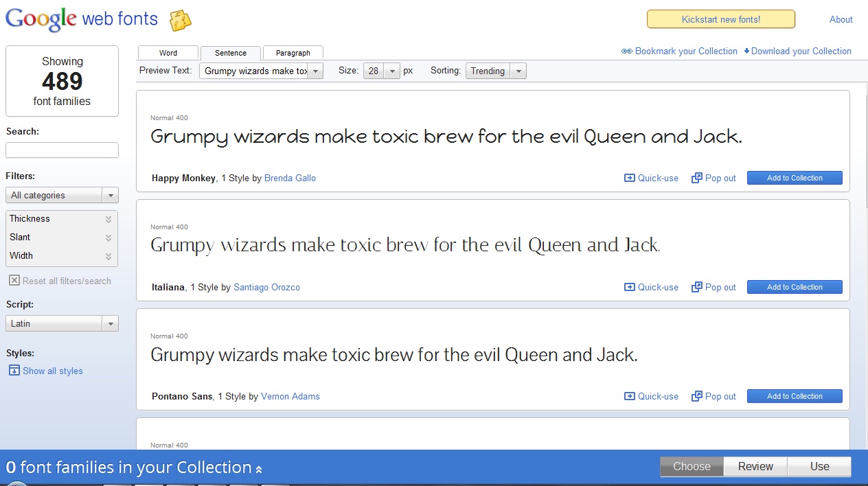This screenshot has height=486, width=868.
Task: Open Brenda Gallo designer link
Action: point(290,178)
